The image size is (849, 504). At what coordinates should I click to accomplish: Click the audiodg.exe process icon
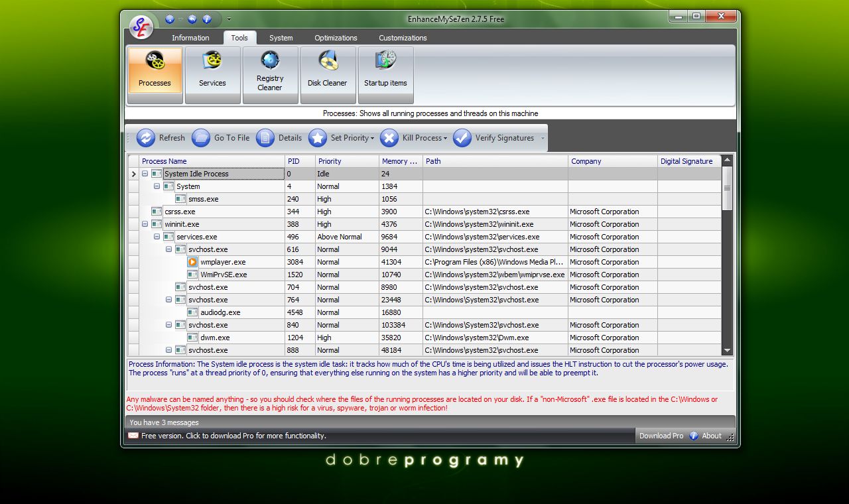(192, 312)
